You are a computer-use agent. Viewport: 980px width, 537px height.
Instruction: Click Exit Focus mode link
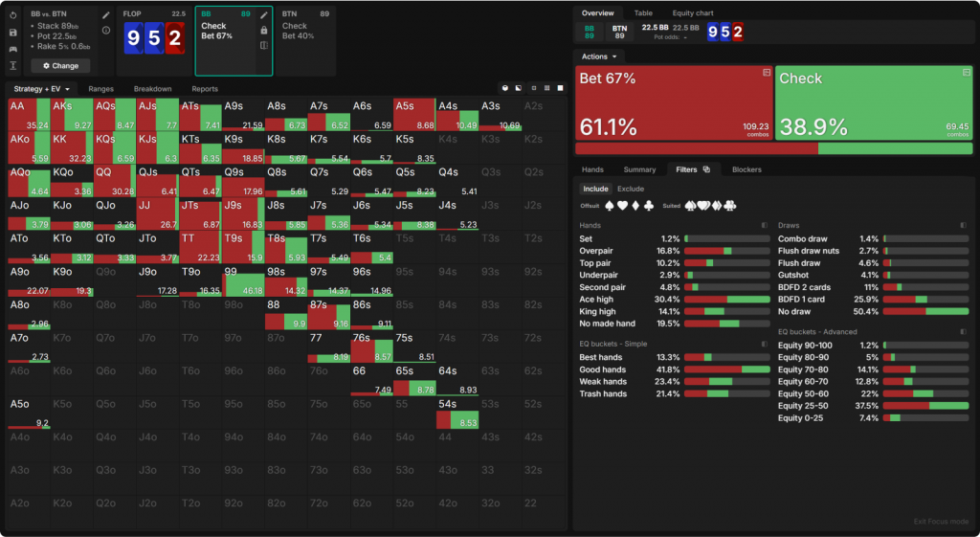941,522
